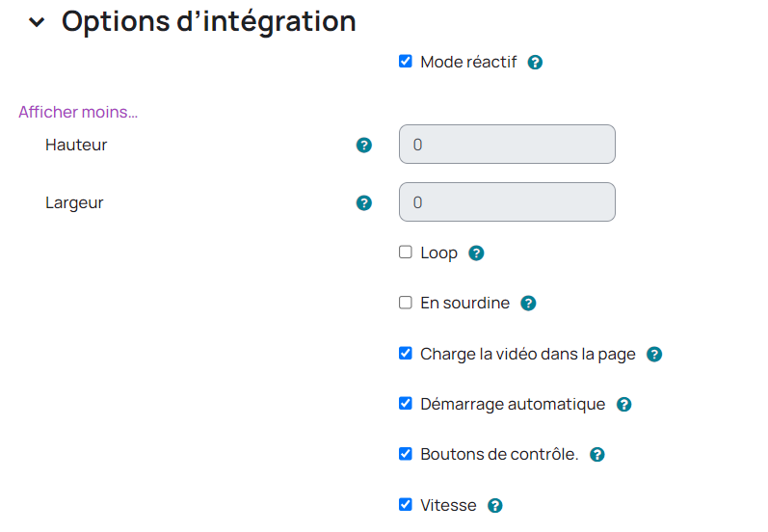Uncheck Charge la vidéo dans la page
The image size is (768, 532).
(406, 354)
